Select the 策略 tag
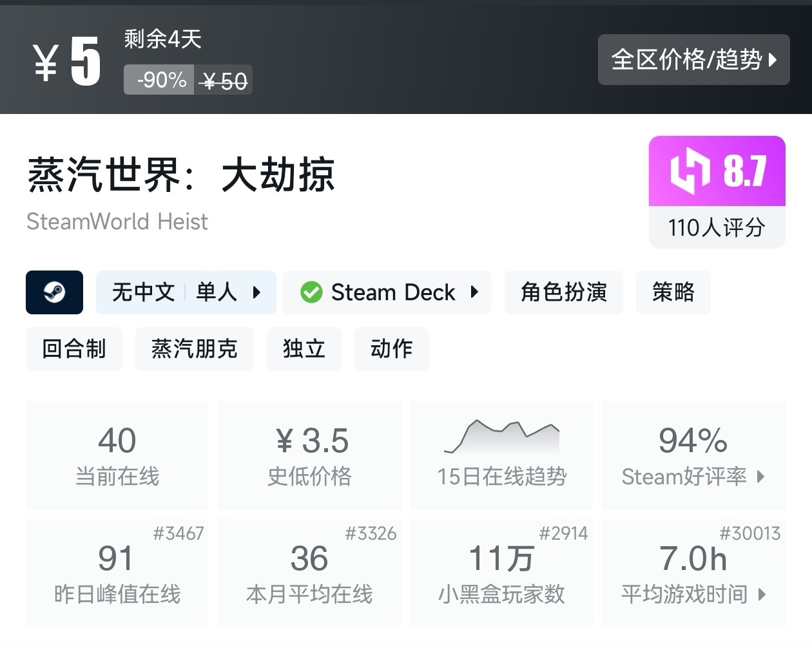Screen dimensions: 812x646 673,292
